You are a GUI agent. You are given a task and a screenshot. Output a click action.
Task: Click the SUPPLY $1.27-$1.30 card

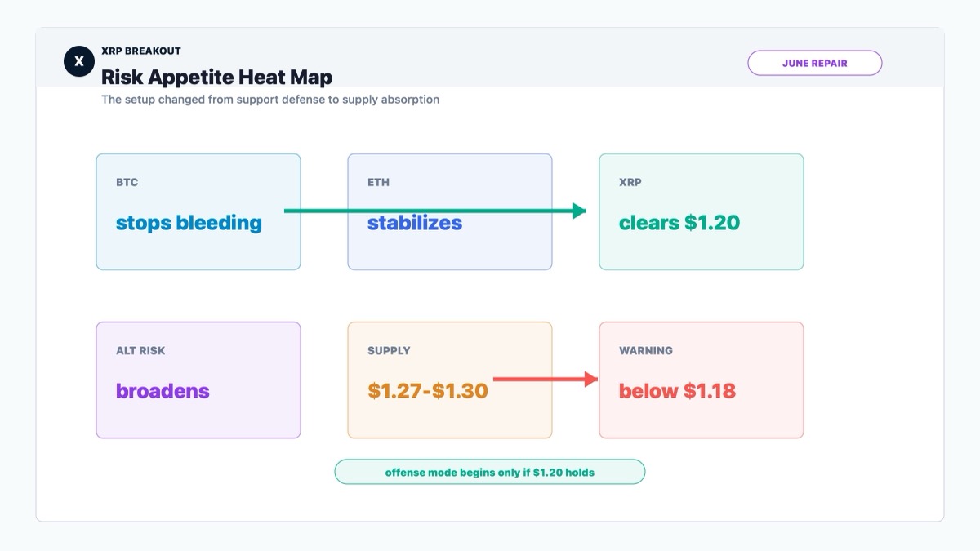click(x=450, y=380)
